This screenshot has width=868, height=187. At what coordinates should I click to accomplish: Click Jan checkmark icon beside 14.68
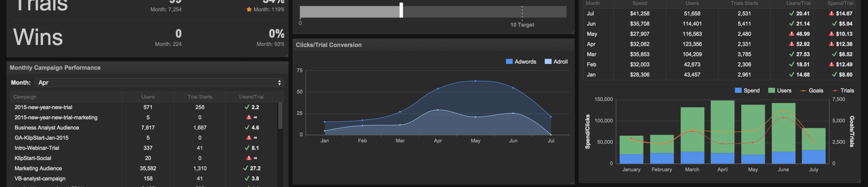click(792, 74)
